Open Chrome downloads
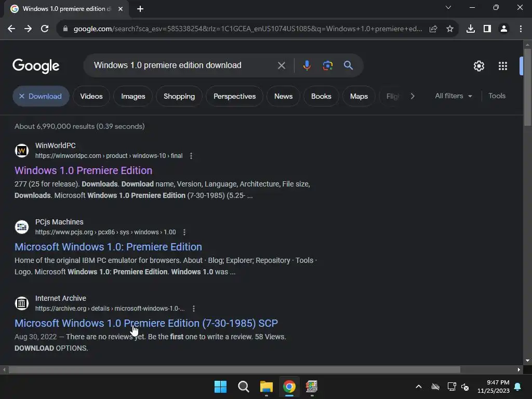Viewport: 532px width, 399px height. [471, 29]
